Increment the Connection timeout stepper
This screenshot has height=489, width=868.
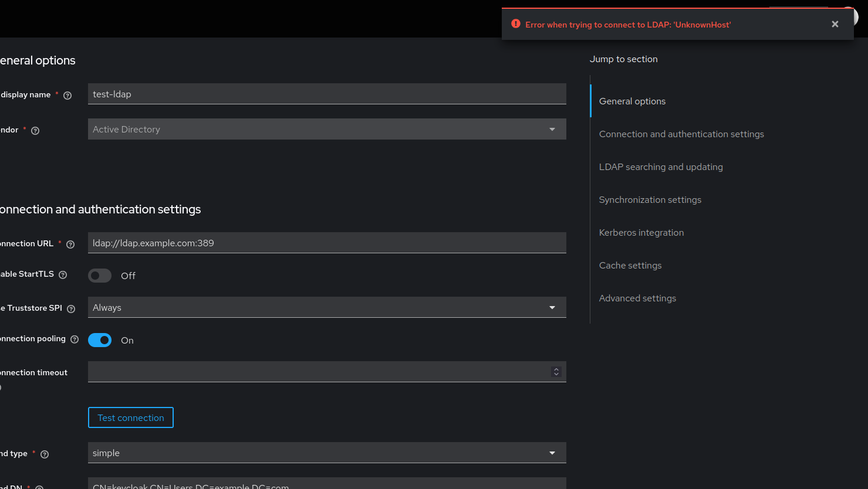pyautogui.click(x=556, y=369)
